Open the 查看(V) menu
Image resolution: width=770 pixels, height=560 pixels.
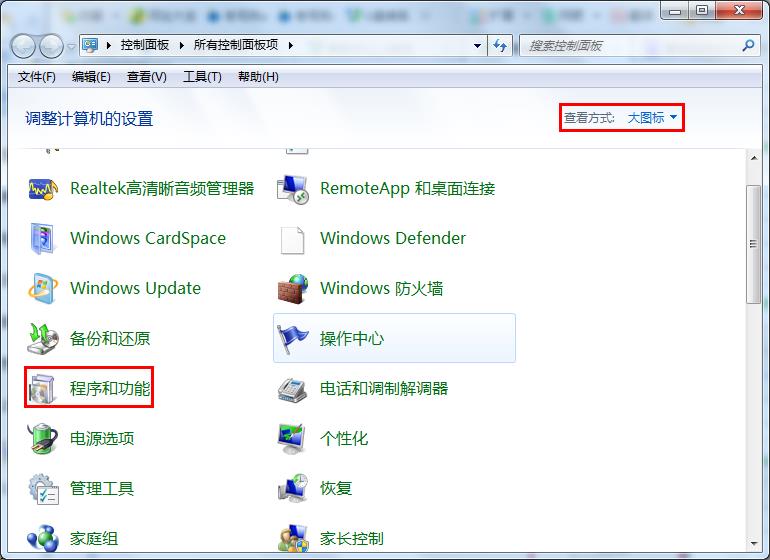click(x=147, y=77)
